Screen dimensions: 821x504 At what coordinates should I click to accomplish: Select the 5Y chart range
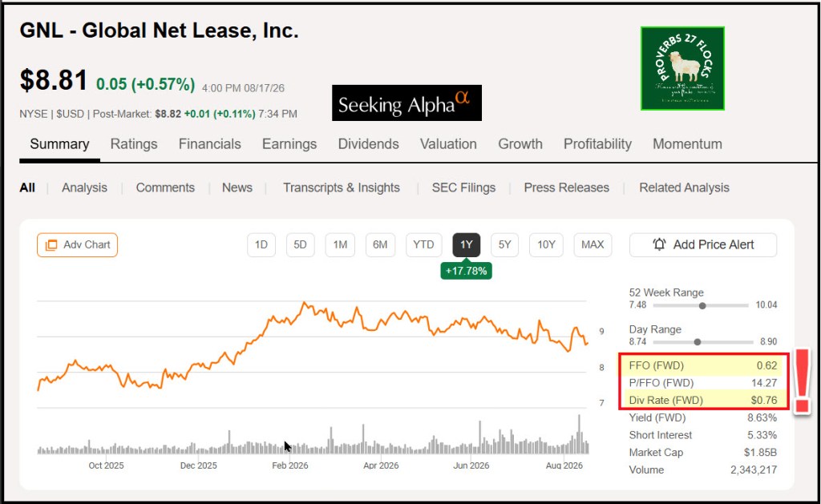[505, 245]
